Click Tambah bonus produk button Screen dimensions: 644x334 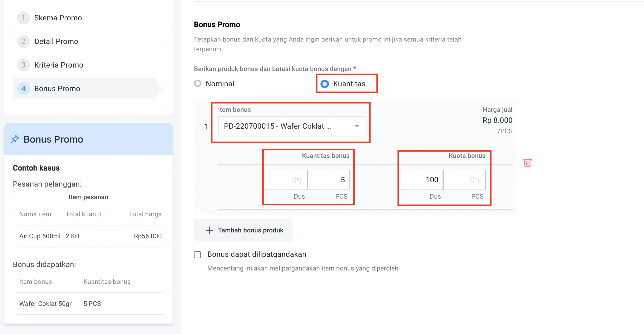(243, 230)
